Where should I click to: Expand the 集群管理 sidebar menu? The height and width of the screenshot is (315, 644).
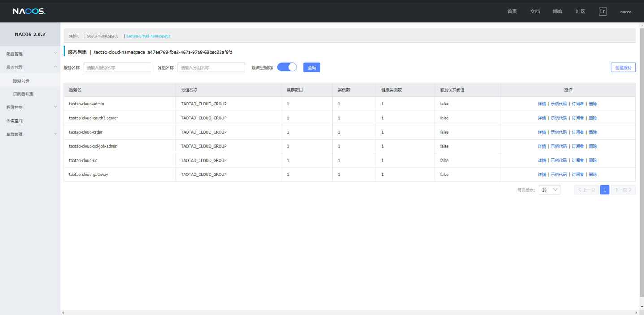[x=30, y=134]
